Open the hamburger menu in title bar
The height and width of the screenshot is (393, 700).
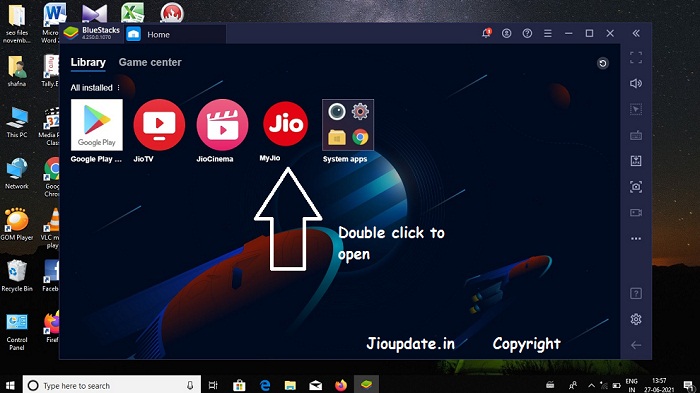548,33
